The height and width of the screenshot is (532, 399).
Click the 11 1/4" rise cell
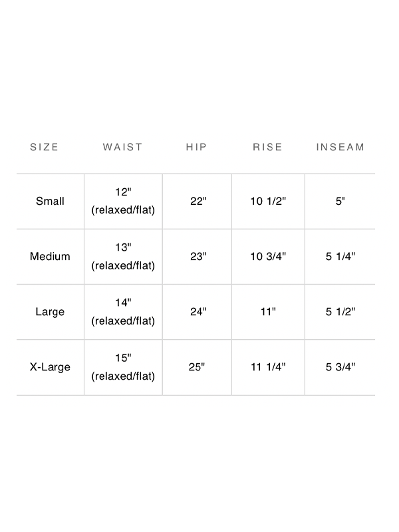[x=268, y=367]
